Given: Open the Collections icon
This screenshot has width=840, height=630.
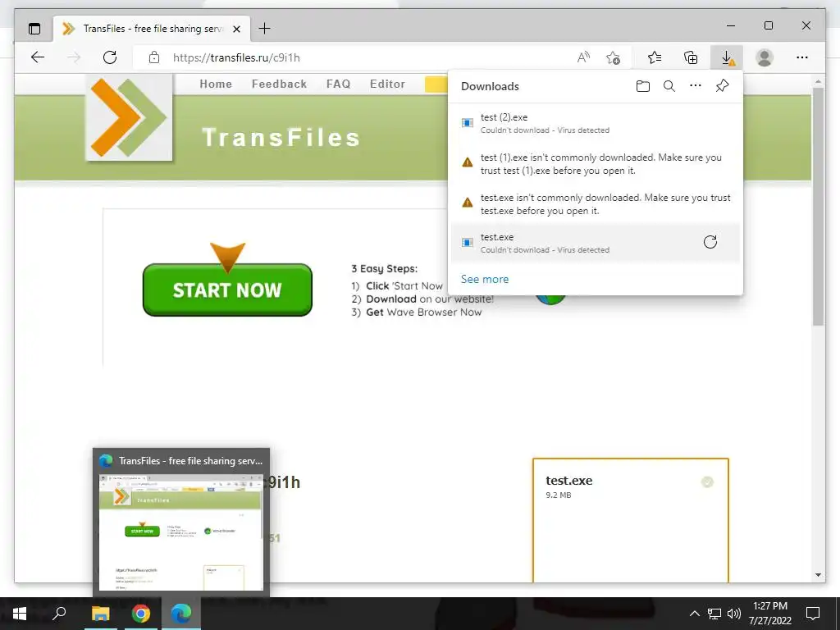Looking at the screenshot, I should click(691, 57).
